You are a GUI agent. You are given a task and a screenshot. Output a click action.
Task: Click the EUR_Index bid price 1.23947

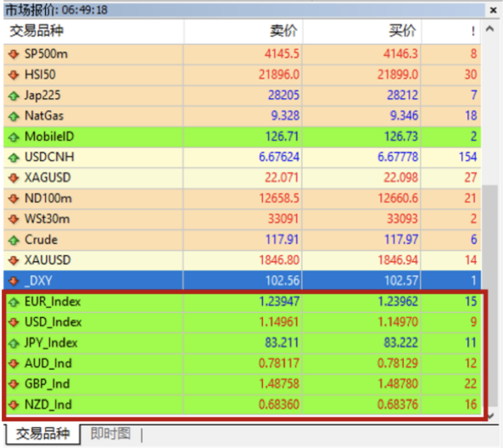pos(279,301)
